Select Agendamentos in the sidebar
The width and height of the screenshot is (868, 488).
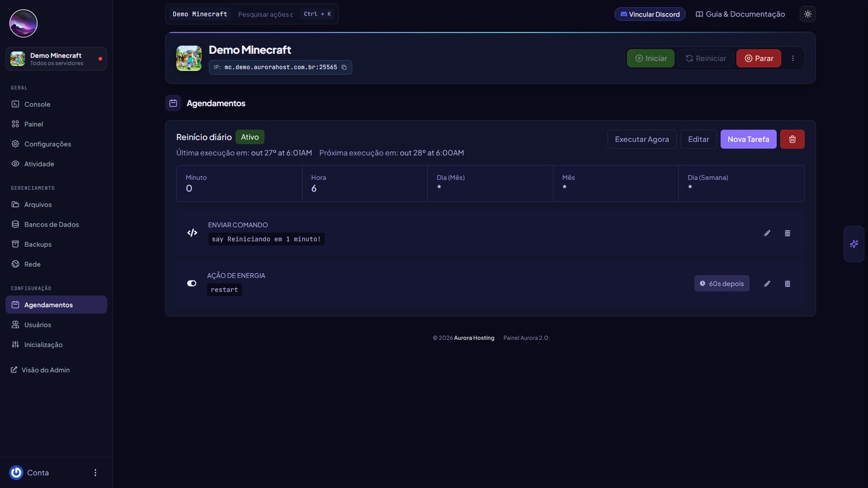(x=56, y=305)
